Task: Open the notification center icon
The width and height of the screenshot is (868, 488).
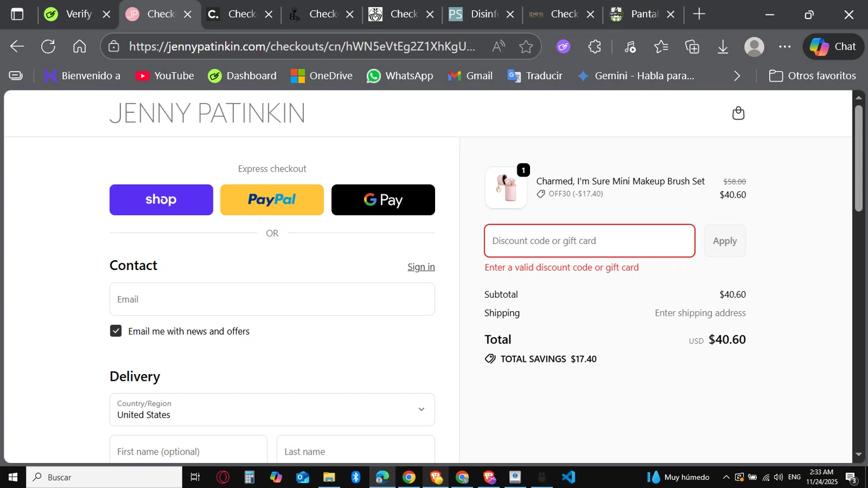Action: pos(851,477)
